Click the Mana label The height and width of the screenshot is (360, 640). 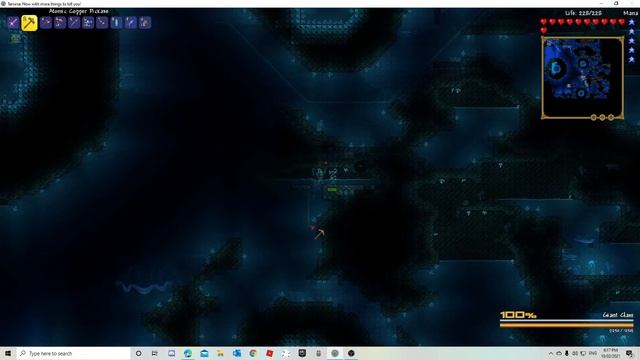tap(631, 13)
